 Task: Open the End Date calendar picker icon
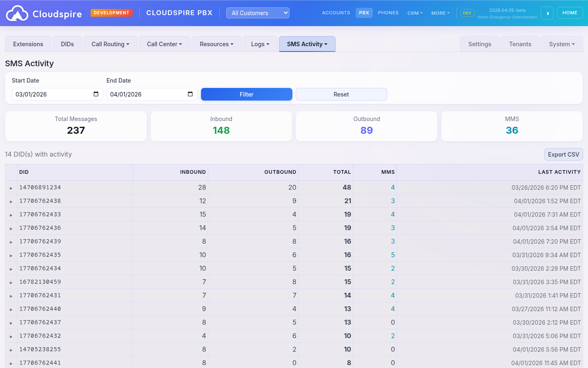tap(189, 94)
